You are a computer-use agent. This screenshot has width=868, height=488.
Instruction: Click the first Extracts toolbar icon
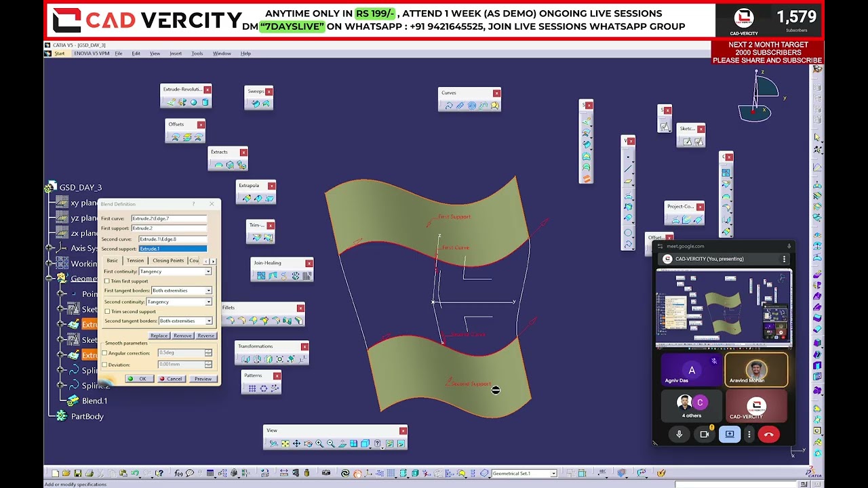point(218,165)
